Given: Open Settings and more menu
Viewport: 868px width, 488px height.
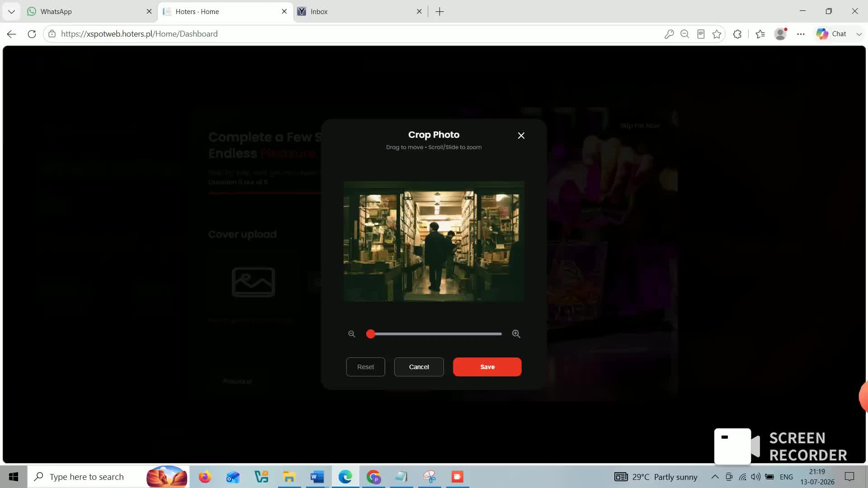Looking at the screenshot, I should [801, 34].
